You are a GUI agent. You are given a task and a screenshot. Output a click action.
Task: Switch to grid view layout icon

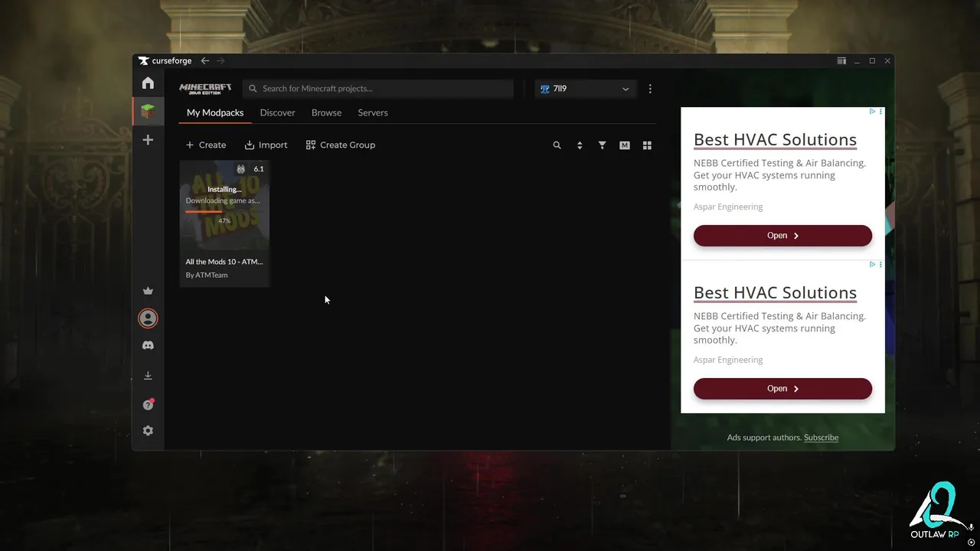647,145
